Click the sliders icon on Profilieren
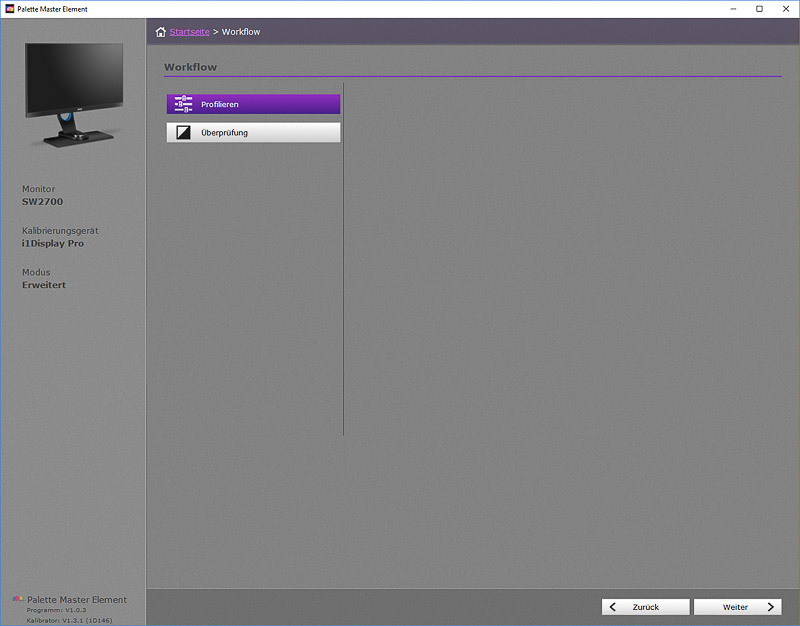The height and width of the screenshot is (626, 800). (x=183, y=104)
